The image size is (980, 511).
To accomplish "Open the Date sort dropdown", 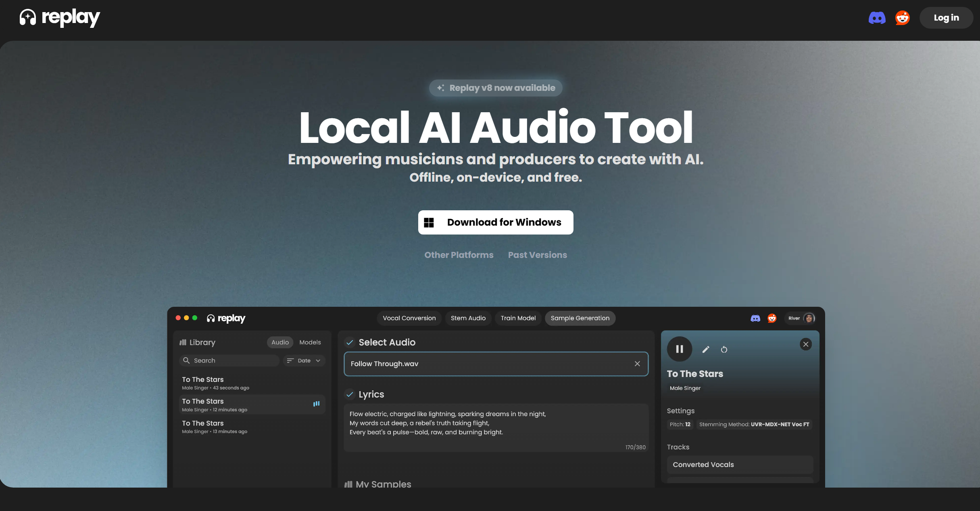I will [x=304, y=360].
